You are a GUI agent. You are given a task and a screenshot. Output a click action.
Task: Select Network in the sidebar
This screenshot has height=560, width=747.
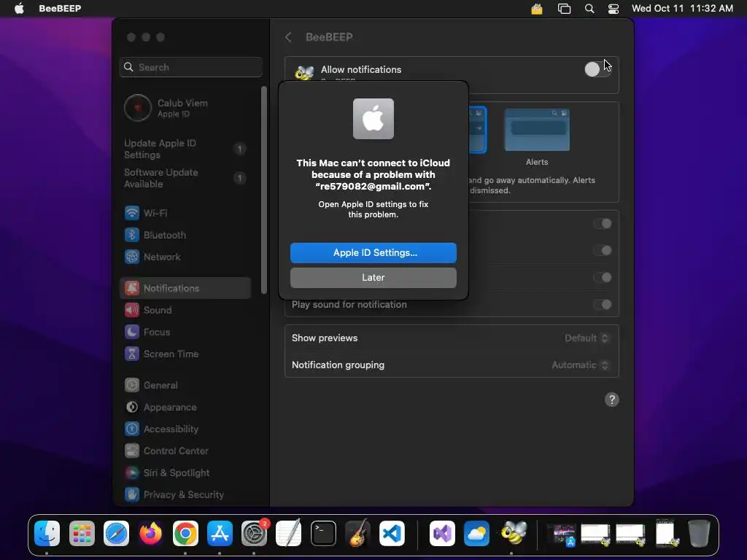tap(186, 257)
